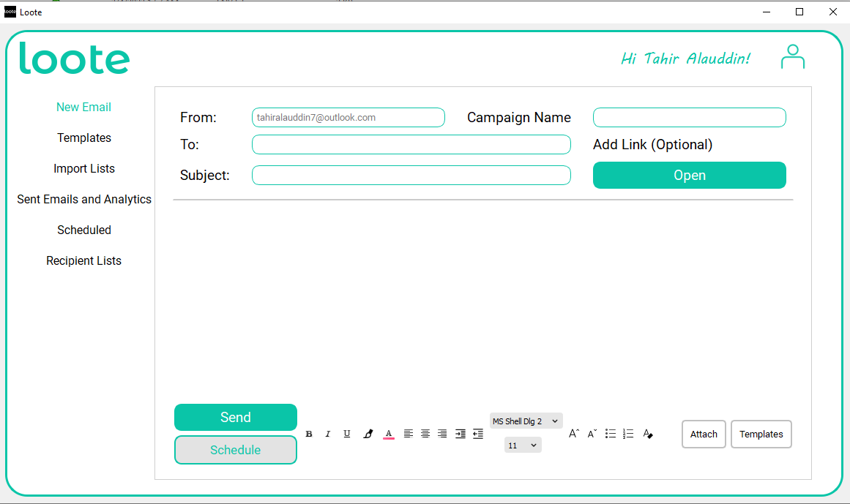Select the highlighter brush tool
Viewport: 850px width, 504px height.
click(368, 434)
